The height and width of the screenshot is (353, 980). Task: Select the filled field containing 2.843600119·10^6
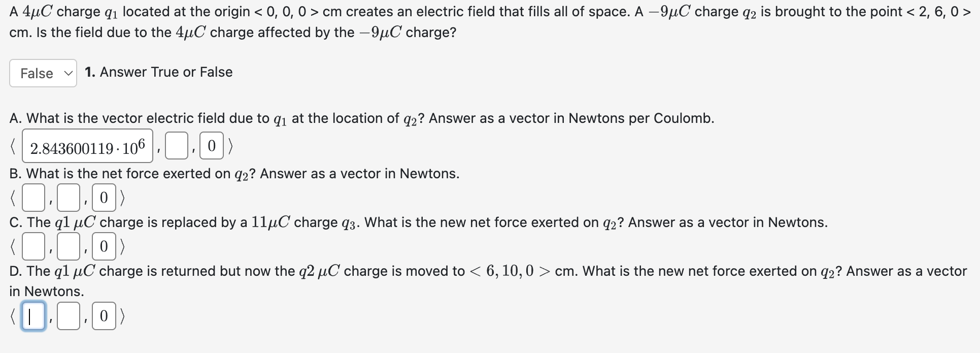coord(87,147)
